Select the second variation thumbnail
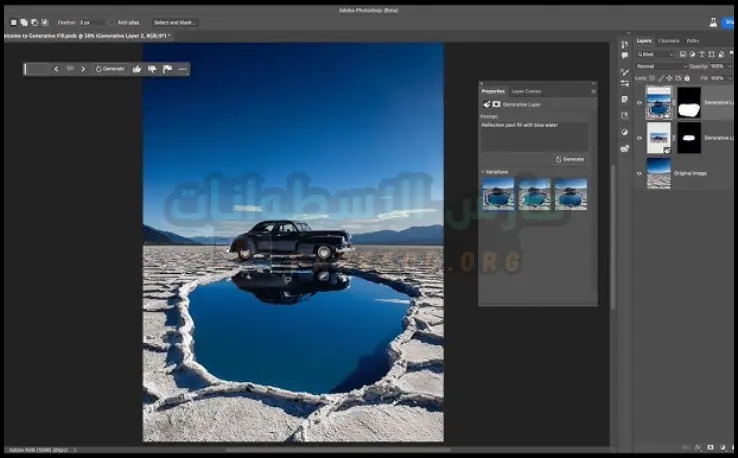The image size is (738, 458). point(534,194)
